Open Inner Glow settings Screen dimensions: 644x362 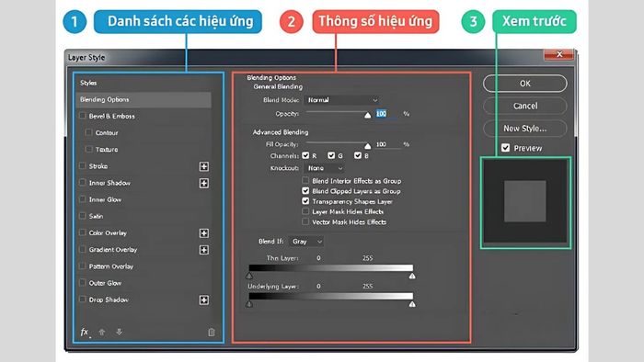point(105,199)
